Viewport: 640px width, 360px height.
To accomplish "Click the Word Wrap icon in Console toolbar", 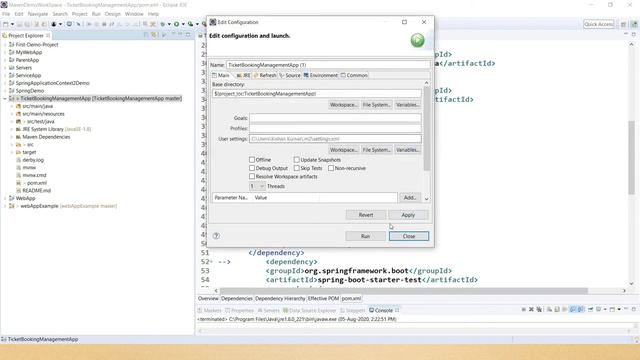I will point(564,309).
